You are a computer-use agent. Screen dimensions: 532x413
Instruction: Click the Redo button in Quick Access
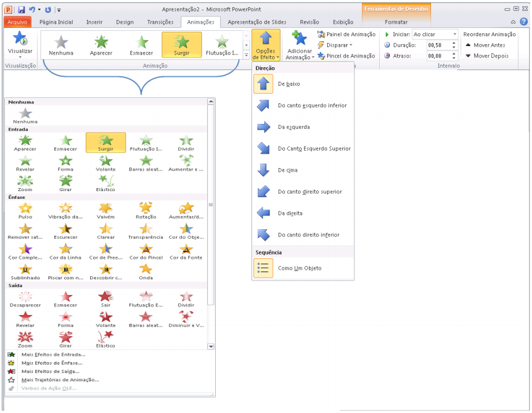click(x=48, y=10)
